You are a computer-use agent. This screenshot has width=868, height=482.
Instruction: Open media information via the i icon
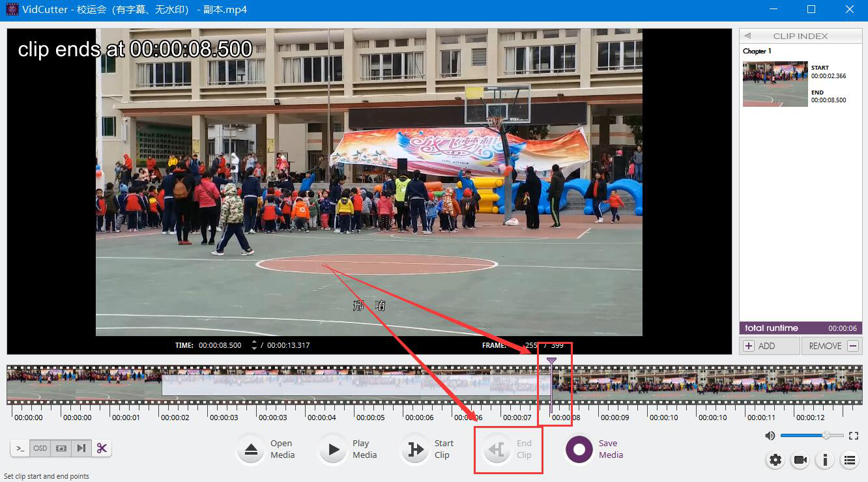[x=825, y=461]
